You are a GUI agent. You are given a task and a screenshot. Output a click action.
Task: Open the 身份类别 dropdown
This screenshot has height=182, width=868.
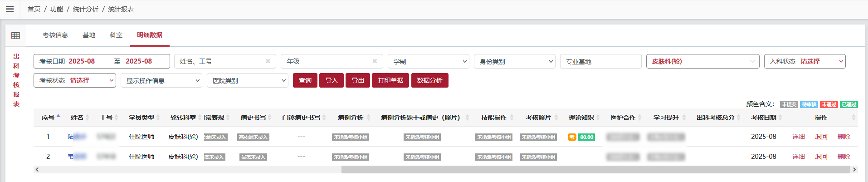click(515, 61)
